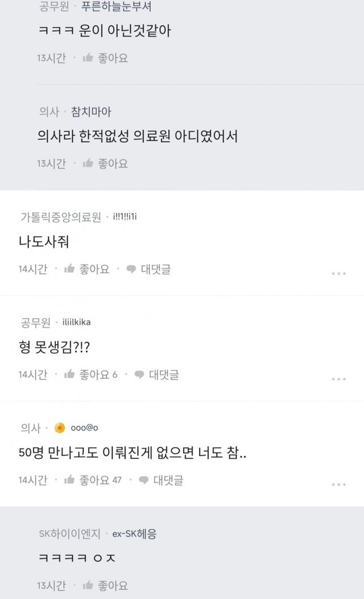Tap the orange badge next to ooo@o
The height and width of the screenshot is (599, 364).
(59, 428)
